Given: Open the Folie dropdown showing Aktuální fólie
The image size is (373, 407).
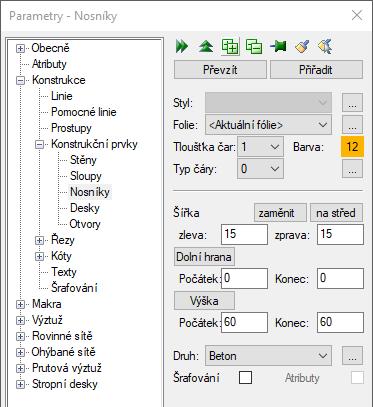Looking at the screenshot, I should click(x=268, y=125).
